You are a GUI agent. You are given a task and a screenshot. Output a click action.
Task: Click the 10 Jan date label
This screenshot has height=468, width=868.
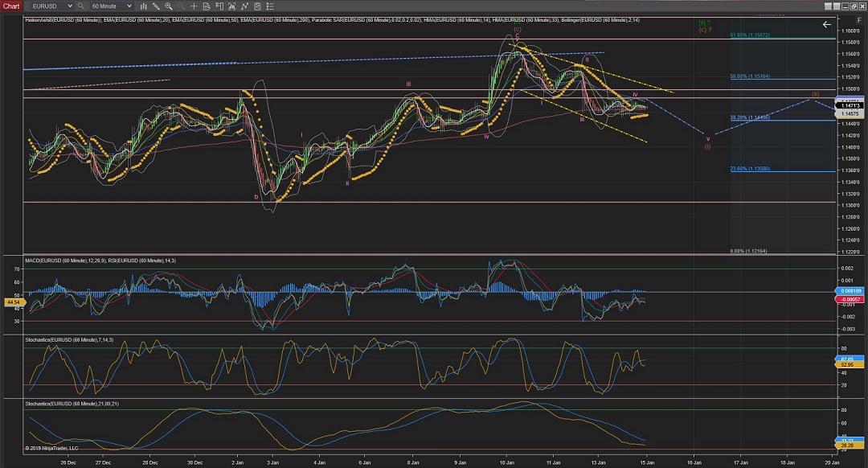[x=506, y=462]
